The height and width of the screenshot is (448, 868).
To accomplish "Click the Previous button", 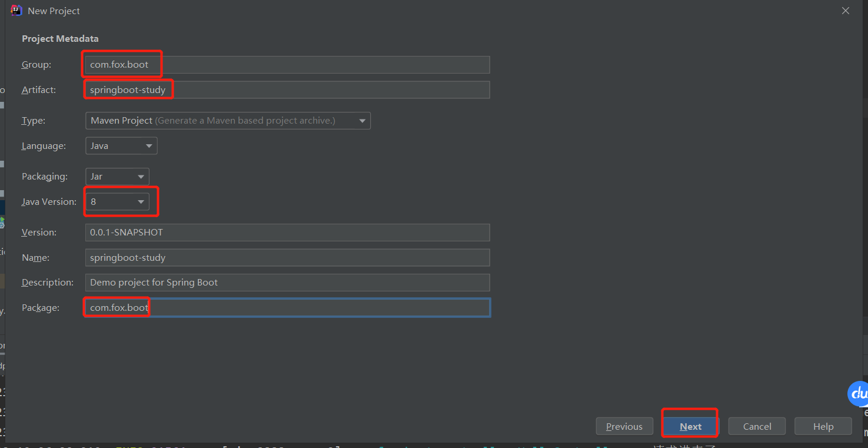I will click(x=624, y=426).
